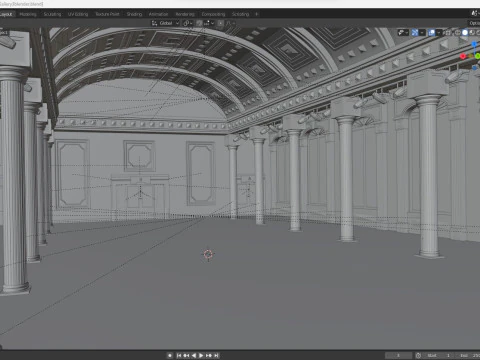Open the overlays options dropdown arrow
The height and width of the screenshot is (360, 480).
click(x=439, y=33)
